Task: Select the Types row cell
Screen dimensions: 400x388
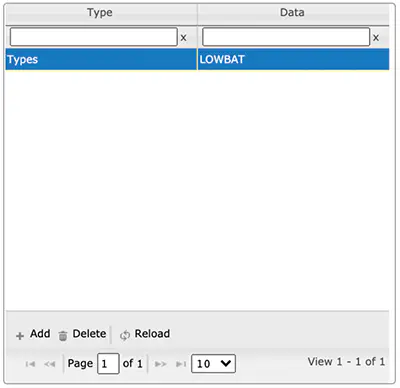Action: [x=101, y=59]
